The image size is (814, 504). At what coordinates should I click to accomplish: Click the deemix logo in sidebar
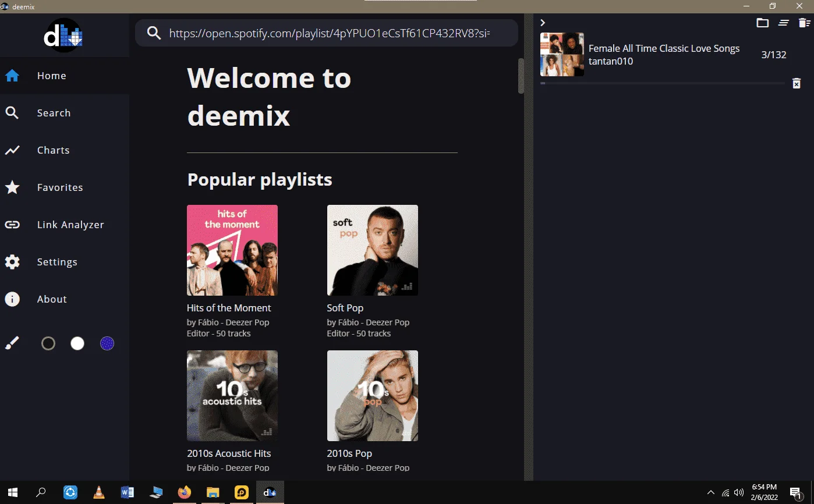[64, 35]
